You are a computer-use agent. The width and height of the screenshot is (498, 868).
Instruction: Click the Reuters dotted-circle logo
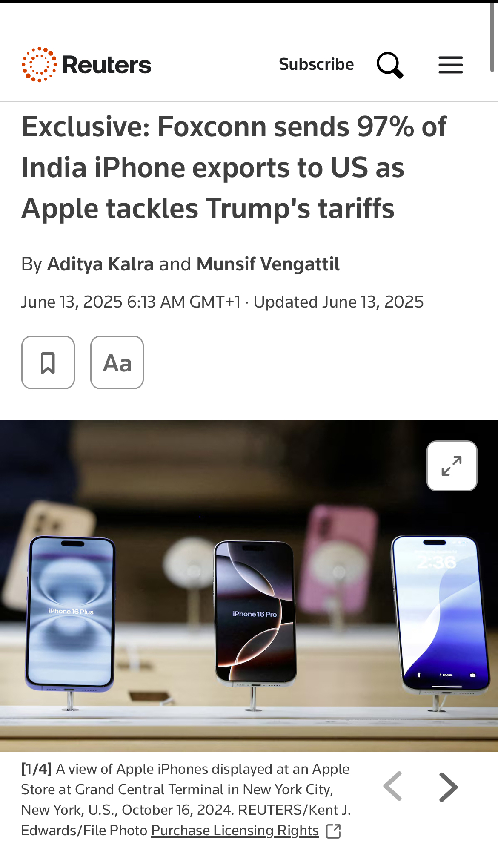[39, 65]
